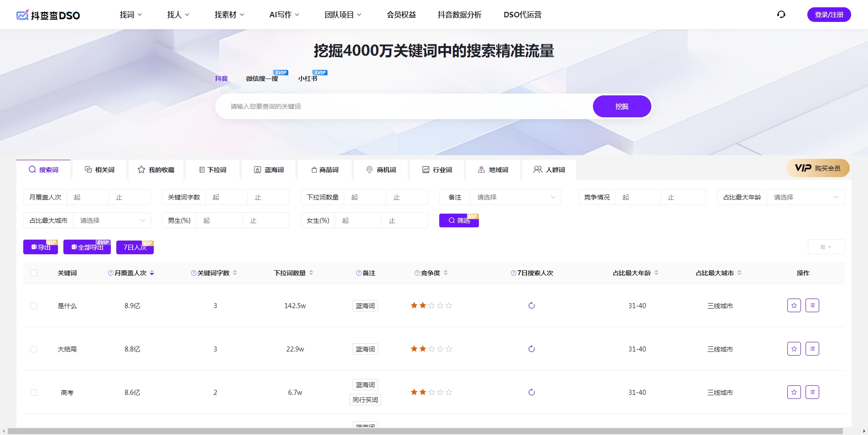Click help icon beside 关键词字数 header
This screenshot has width=868, height=435.
(194, 273)
